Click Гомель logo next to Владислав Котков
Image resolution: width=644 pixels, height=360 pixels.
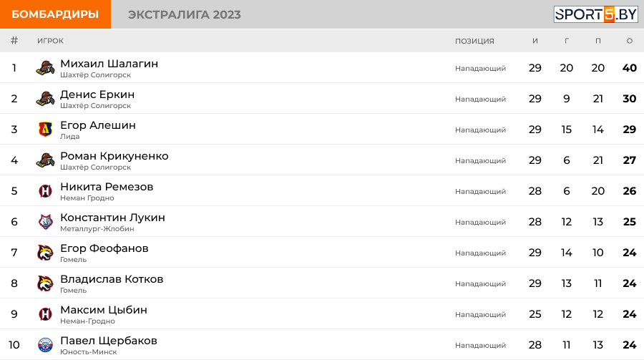click(x=45, y=283)
